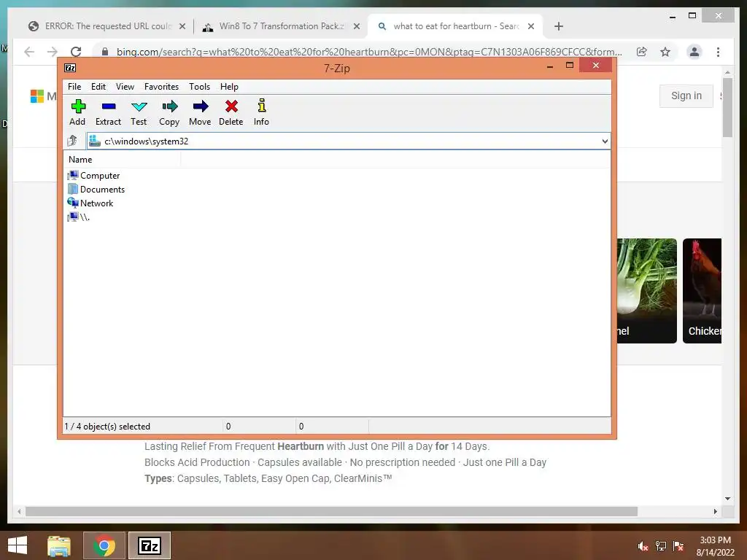Image resolution: width=747 pixels, height=560 pixels.
Task: Open the Favorites menu
Action: point(161,87)
